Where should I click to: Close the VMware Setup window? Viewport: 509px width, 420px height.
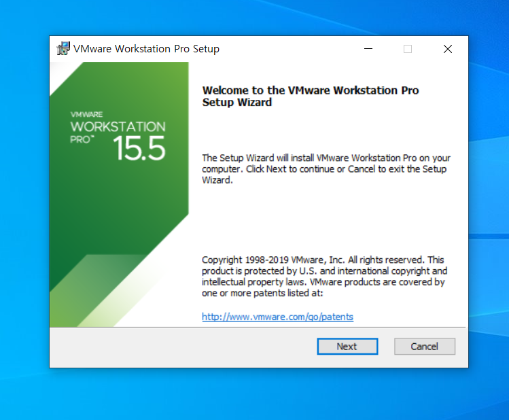tap(448, 49)
